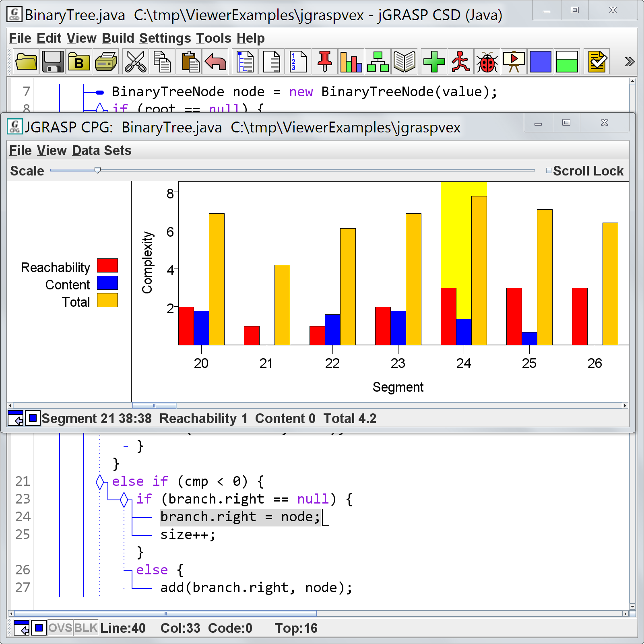Click the open book documentation icon
This screenshot has width=644, height=644.
pos(405,62)
